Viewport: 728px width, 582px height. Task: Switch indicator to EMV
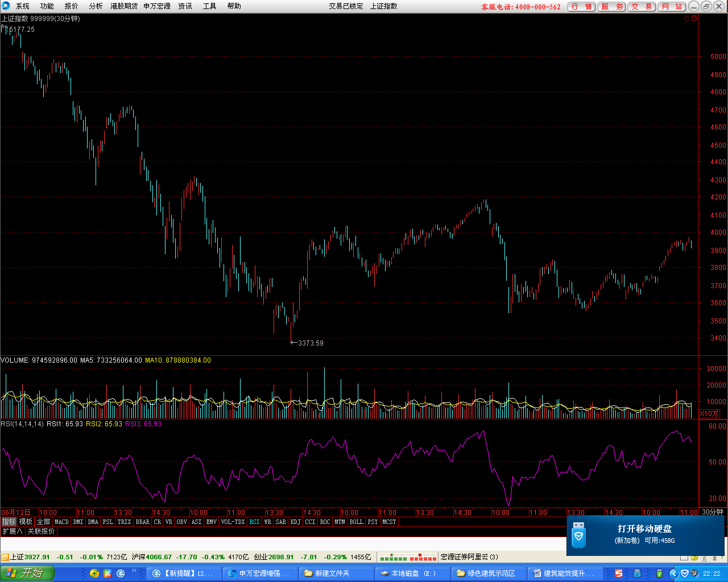click(x=212, y=522)
